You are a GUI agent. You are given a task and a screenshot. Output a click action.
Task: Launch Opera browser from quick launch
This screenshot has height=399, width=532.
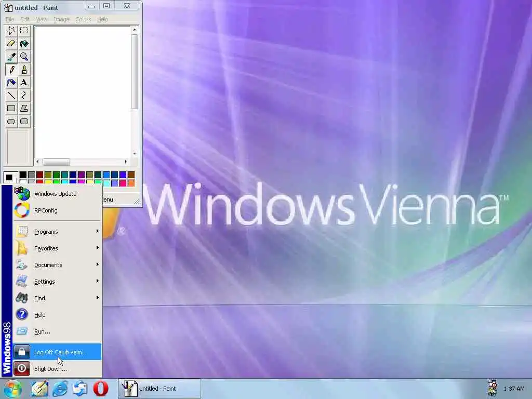tap(101, 389)
